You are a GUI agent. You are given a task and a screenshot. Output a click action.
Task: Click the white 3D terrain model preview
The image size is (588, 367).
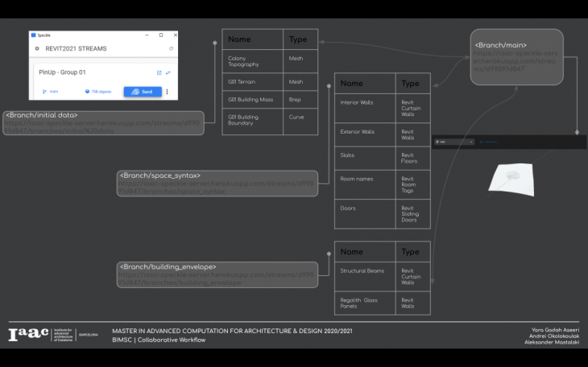tap(511, 176)
